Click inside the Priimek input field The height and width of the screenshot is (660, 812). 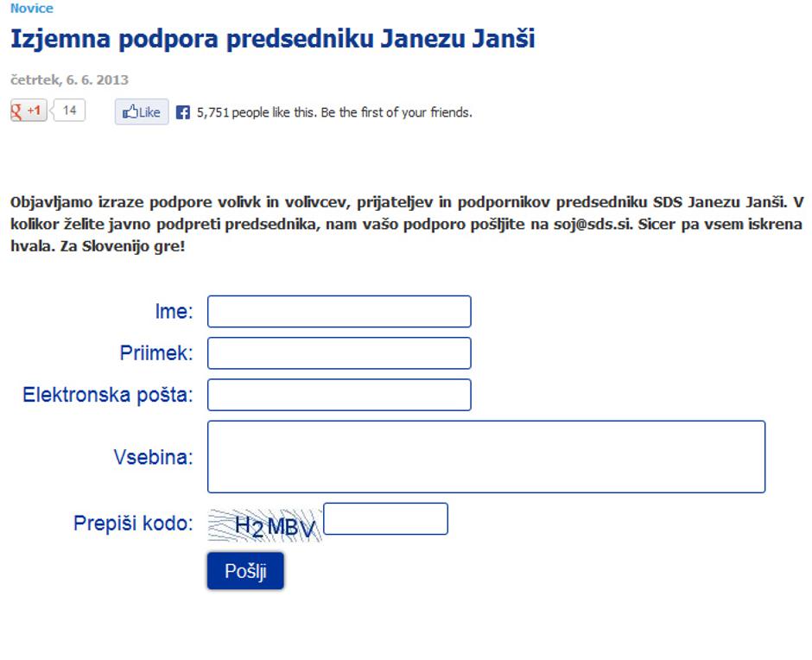(x=338, y=352)
